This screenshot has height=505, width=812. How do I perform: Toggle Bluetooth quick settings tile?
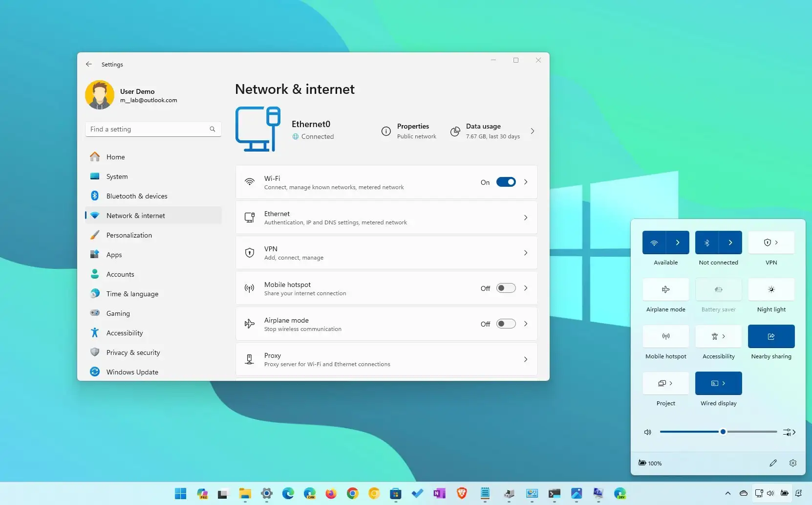(x=707, y=242)
